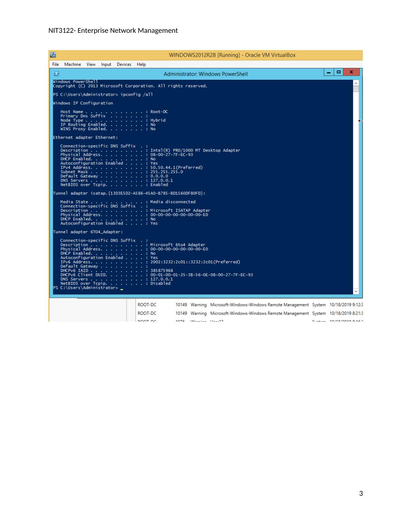Maximize the Administrator PowerShell window
The height and width of the screenshot is (532, 411).
[x=339, y=72]
